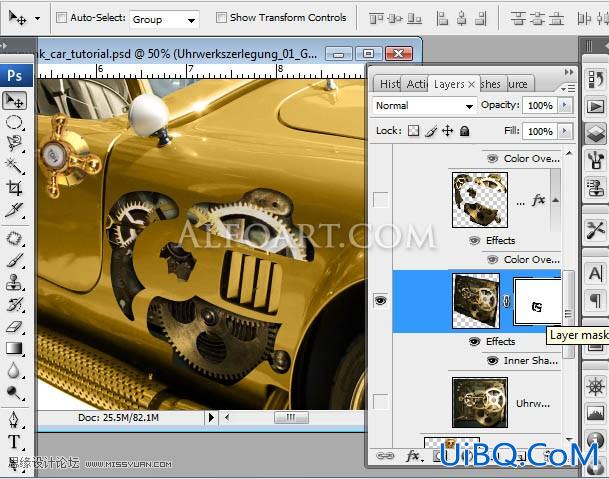Screen dimensions: 609x479
Task: Show the hidden Uhrw... layer
Action: click(380, 401)
